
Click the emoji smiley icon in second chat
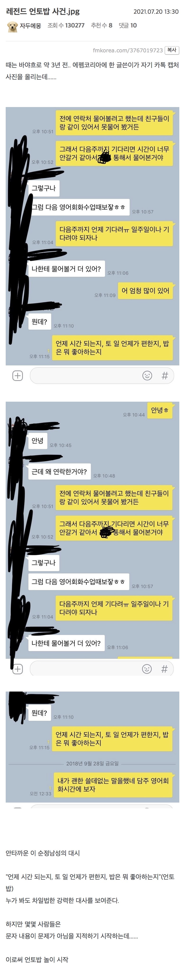tap(147, 669)
